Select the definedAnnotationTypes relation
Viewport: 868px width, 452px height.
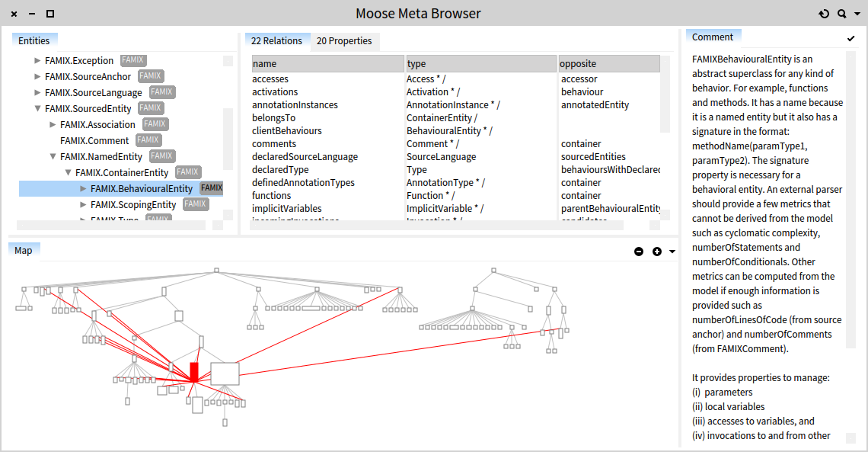(x=303, y=183)
